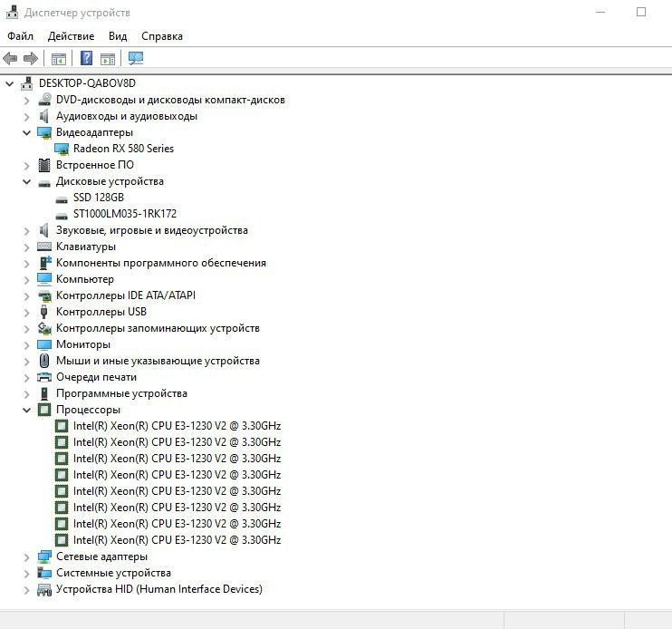Collapse the Дисковые устройства node
The image size is (672, 629).
click(x=26, y=182)
